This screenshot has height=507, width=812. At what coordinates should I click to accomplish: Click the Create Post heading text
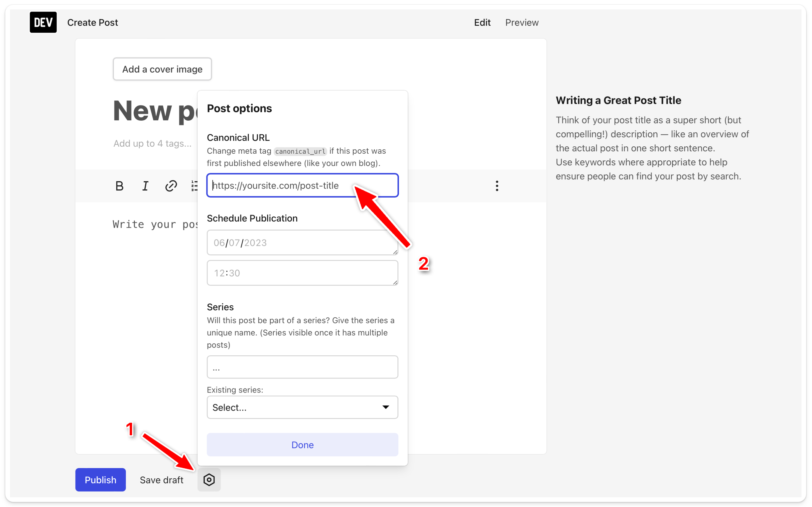tap(92, 23)
